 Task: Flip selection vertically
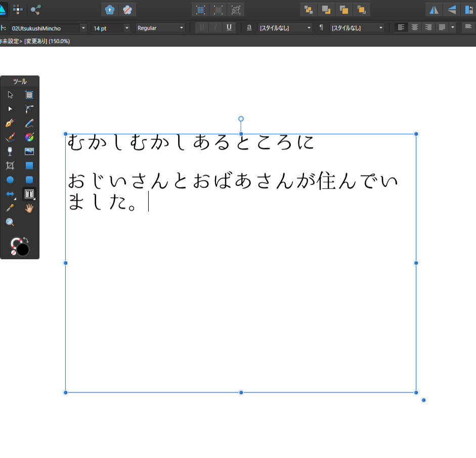tap(452, 10)
